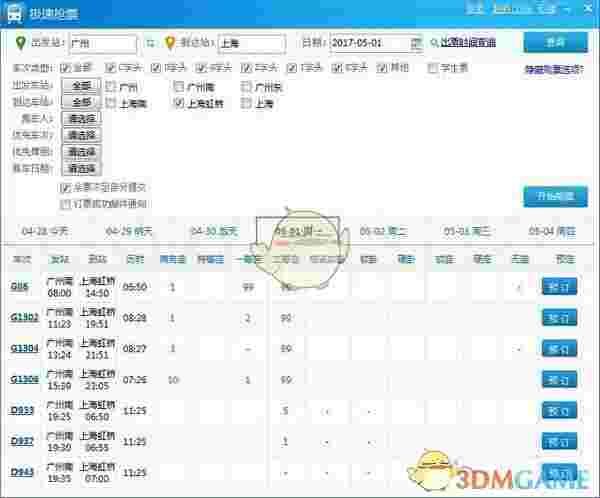
Task: Book train G1306 with its 预订 button
Action: tap(559, 380)
